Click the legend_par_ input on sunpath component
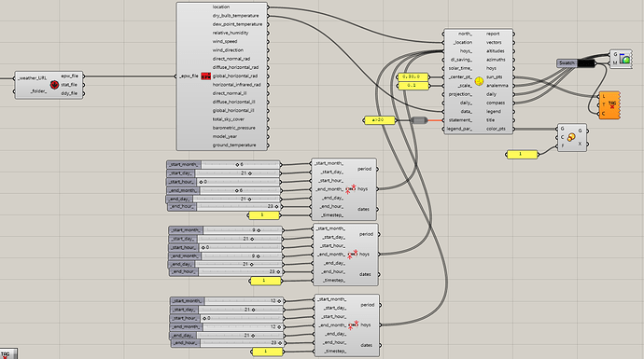The width and height of the screenshot is (644, 359). click(459, 129)
